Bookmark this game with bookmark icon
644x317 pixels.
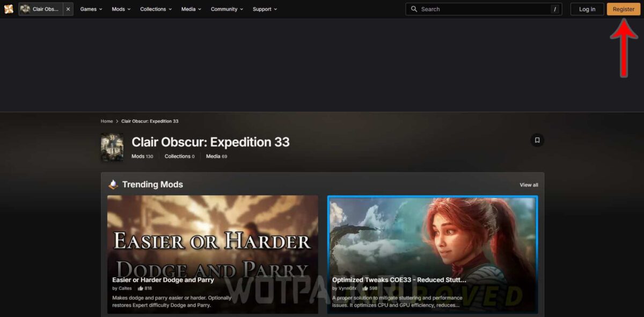(537, 141)
